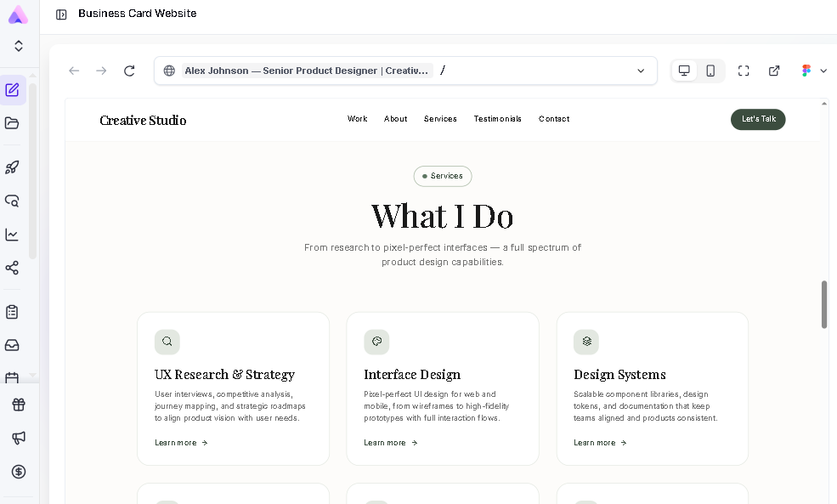Switch to mobile preview mode

click(710, 71)
